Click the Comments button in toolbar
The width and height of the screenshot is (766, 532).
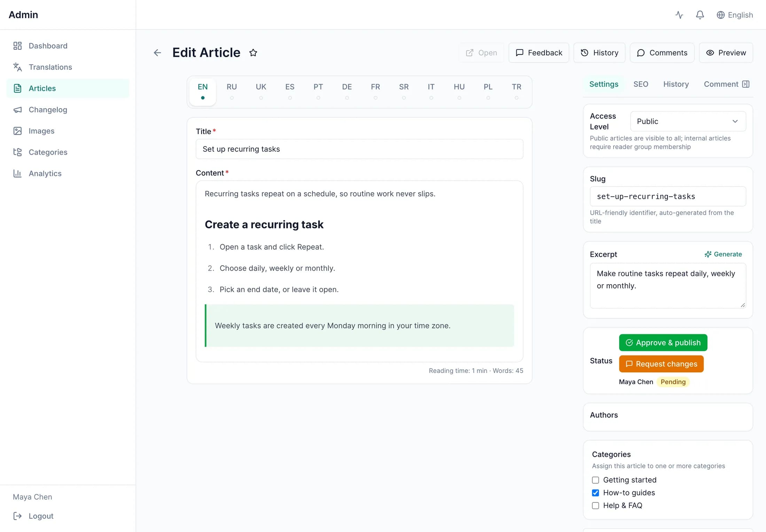click(662, 53)
